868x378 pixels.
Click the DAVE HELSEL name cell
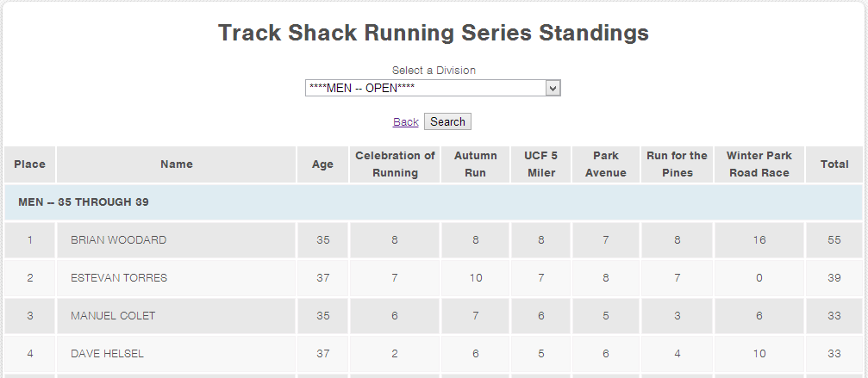coord(177,354)
